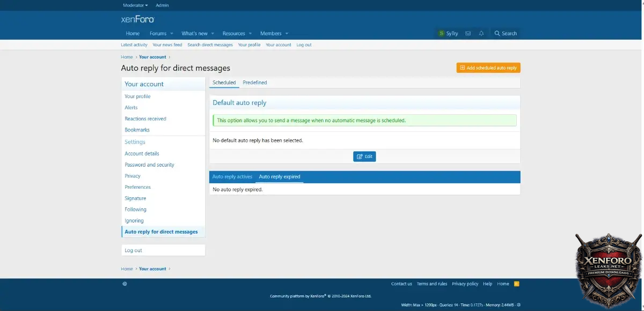Click the debug gear icon beside Memory
This screenshot has height=311, width=644.
click(518, 305)
